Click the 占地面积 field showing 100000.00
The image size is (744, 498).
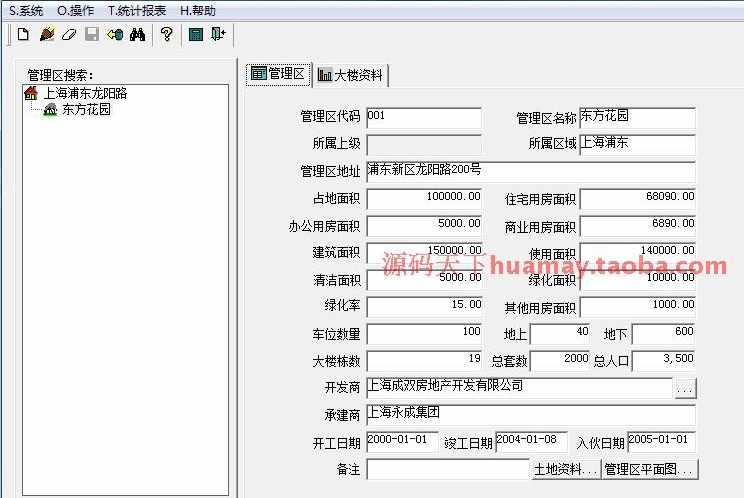tap(424, 199)
